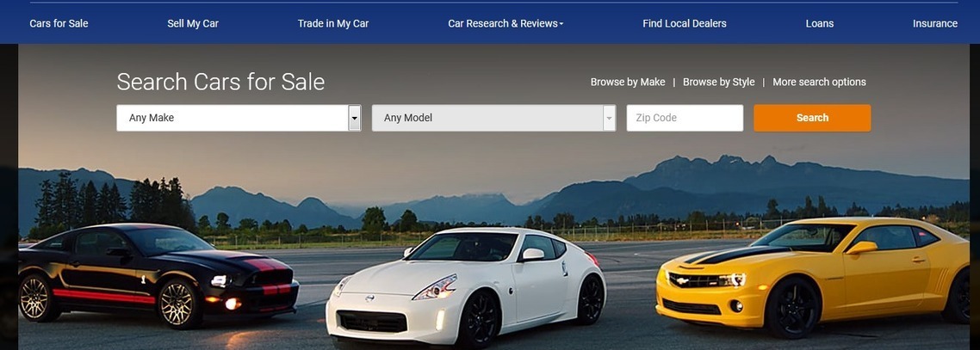Show More search options

(x=819, y=82)
